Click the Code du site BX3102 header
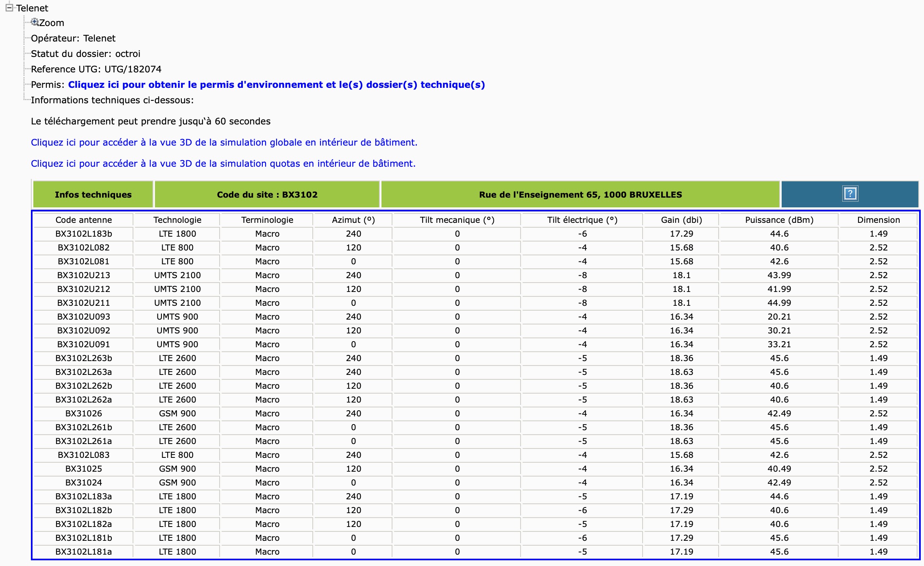 click(267, 194)
